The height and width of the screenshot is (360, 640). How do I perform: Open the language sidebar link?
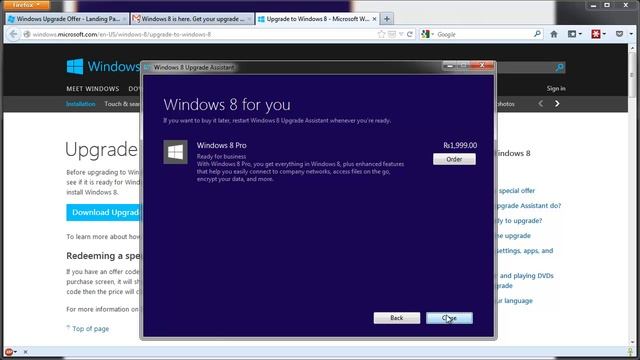click(x=515, y=301)
